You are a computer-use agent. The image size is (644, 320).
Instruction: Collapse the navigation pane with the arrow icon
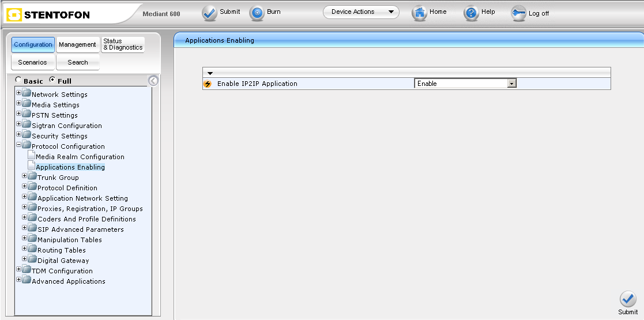tap(153, 81)
